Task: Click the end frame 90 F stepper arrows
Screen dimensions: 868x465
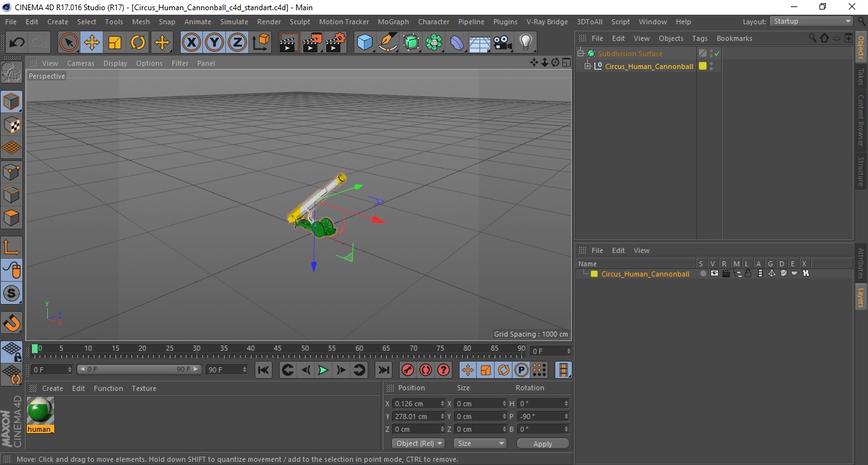Action: tap(244, 370)
